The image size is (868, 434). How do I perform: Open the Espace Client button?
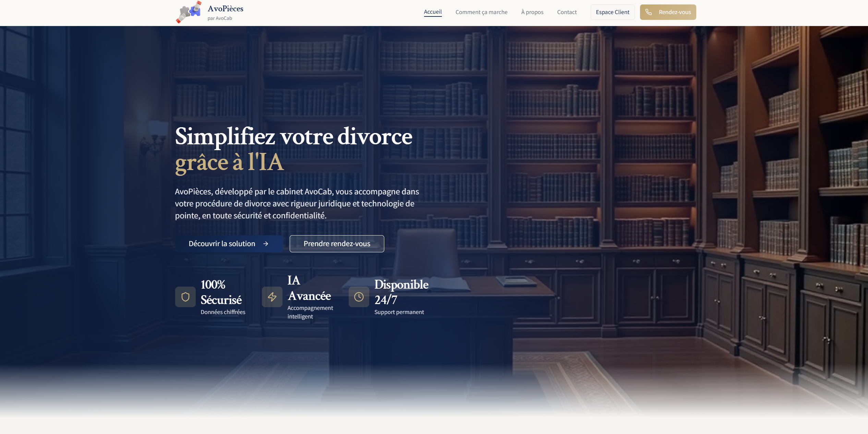612,12
